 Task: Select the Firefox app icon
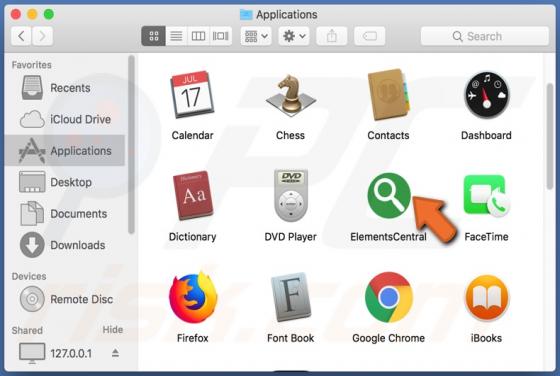[193, 297]
